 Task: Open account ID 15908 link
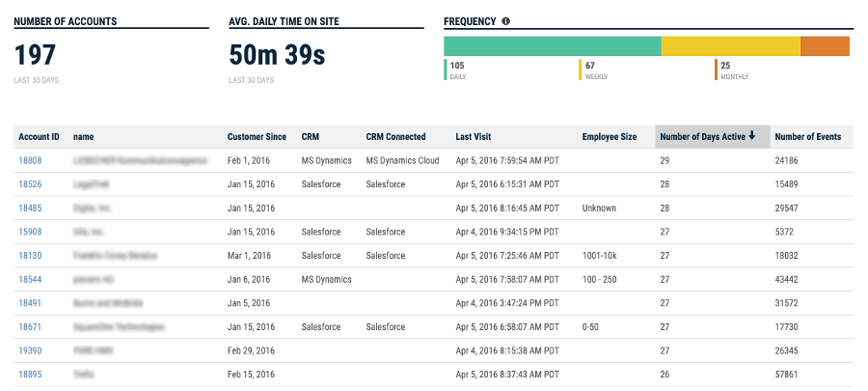click(x=30, y=232)
